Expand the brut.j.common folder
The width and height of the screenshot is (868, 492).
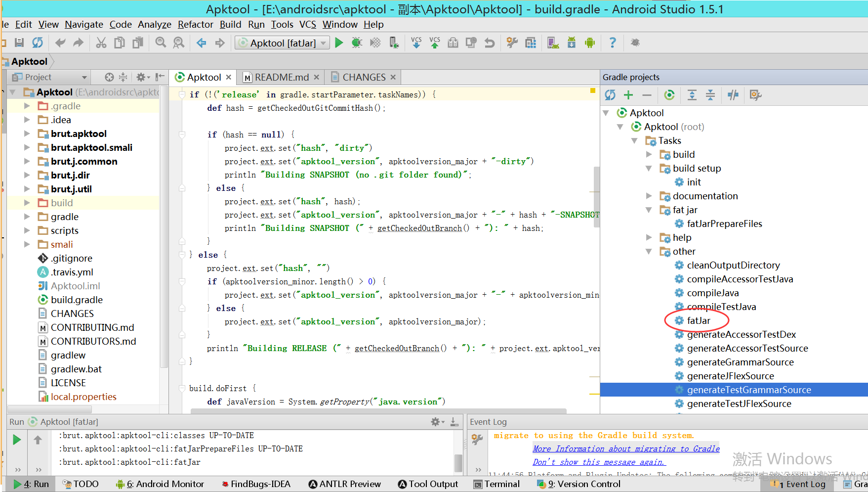click(x=27, y=161)
